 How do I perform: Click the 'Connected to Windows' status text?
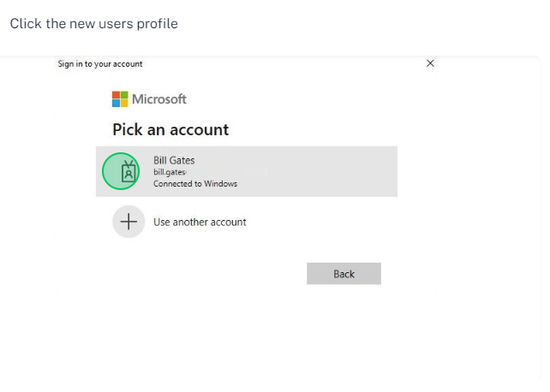[195, 183]
